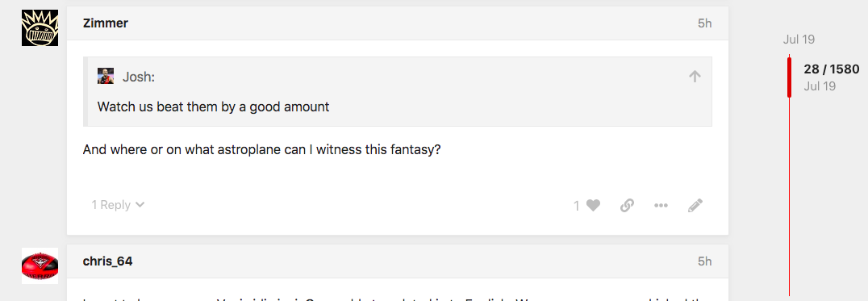The width and height of the screenshot is (868, 301).
Task: Click lower timeline track line
Action: [x=790, y=196]
